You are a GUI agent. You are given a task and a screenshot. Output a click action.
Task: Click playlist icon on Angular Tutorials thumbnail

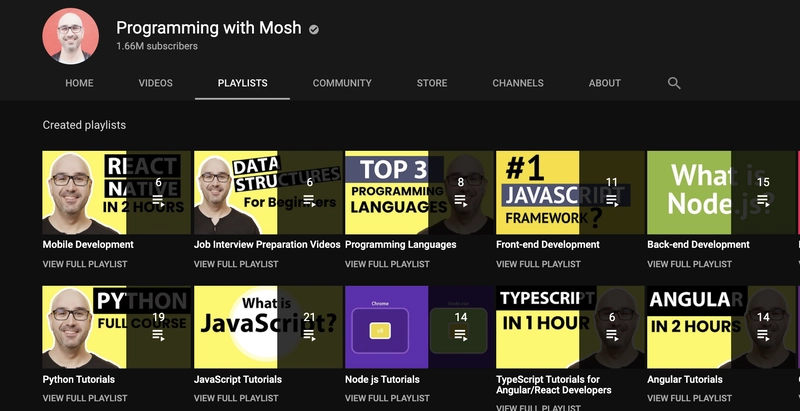[763, 335]
